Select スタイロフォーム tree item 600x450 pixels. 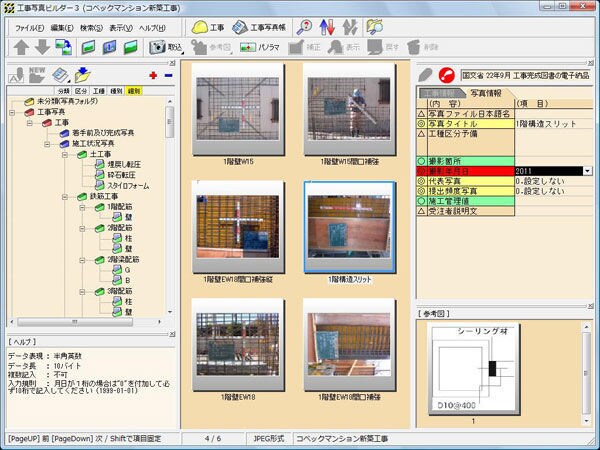click(x=128, y=186)
